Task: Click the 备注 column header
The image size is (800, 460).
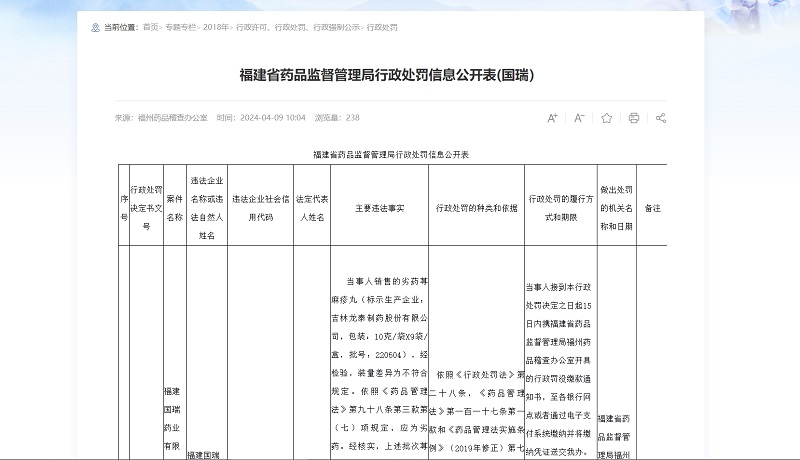Action: tap(652, 208)
